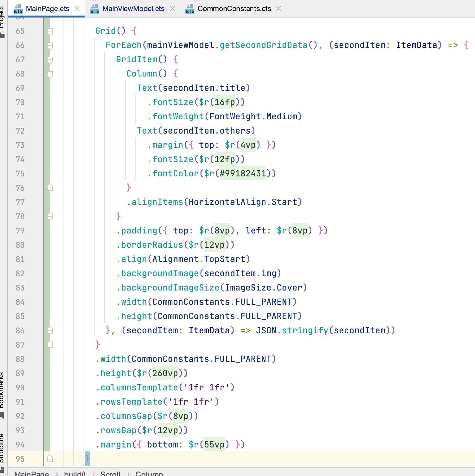Image resolution: width=475 pixels, height=476 pixels.
Task: Click Alignment.TopStart on line 81
Action: pos(199,259)
